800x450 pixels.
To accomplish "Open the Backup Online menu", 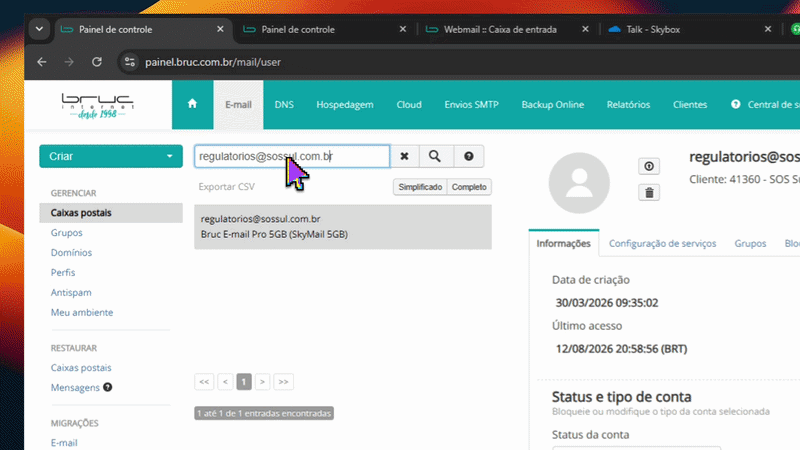I will pos(553,105).
